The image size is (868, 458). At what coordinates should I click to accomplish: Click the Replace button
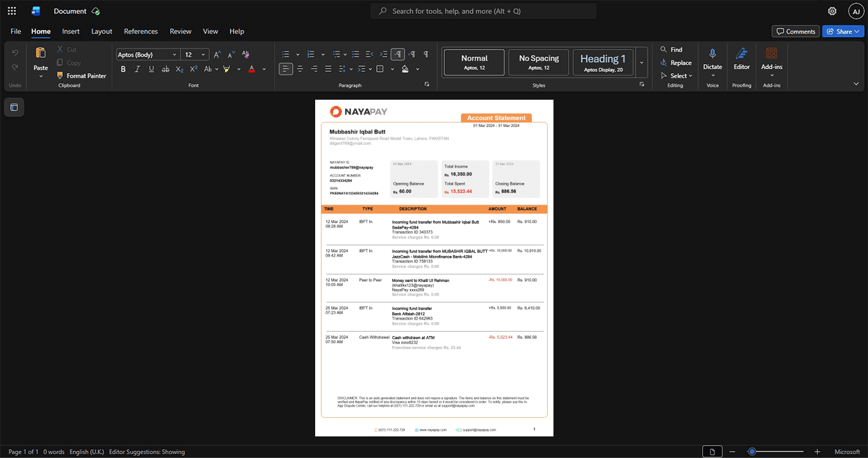click(x=675, y=63)
